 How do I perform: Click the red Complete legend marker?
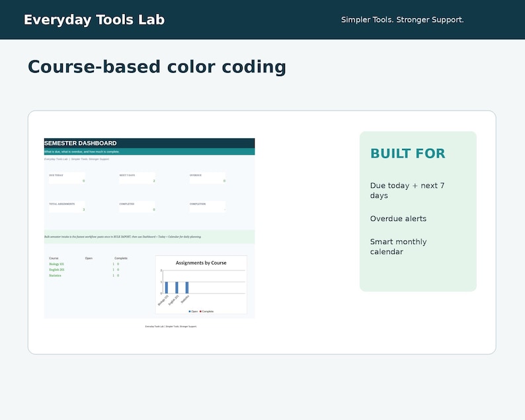tap(200, 312)
